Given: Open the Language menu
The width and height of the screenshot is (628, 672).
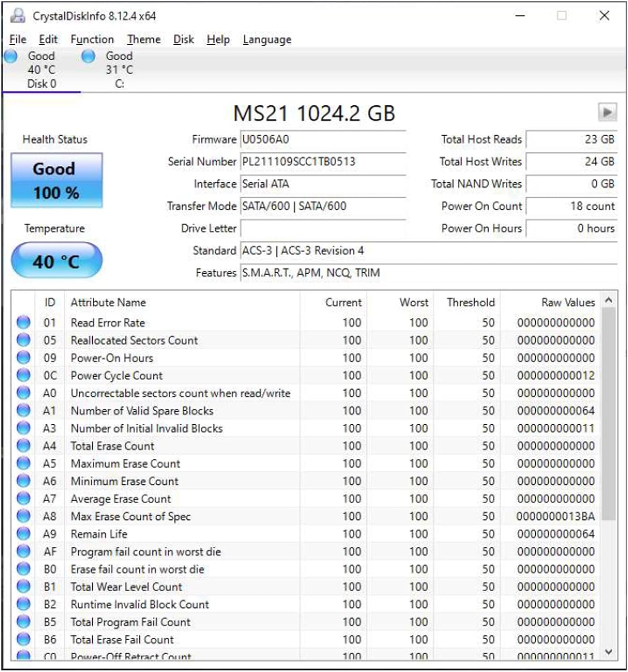Looking at the screenshot, I should click(x=267, y=39).
